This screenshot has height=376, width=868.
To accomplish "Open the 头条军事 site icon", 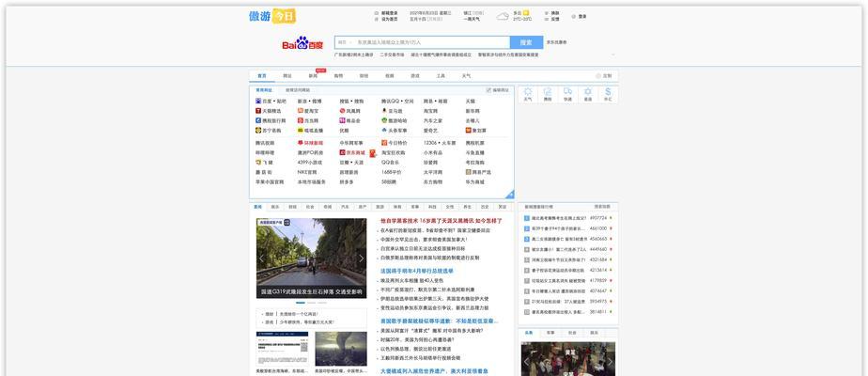I will (384, 131).
